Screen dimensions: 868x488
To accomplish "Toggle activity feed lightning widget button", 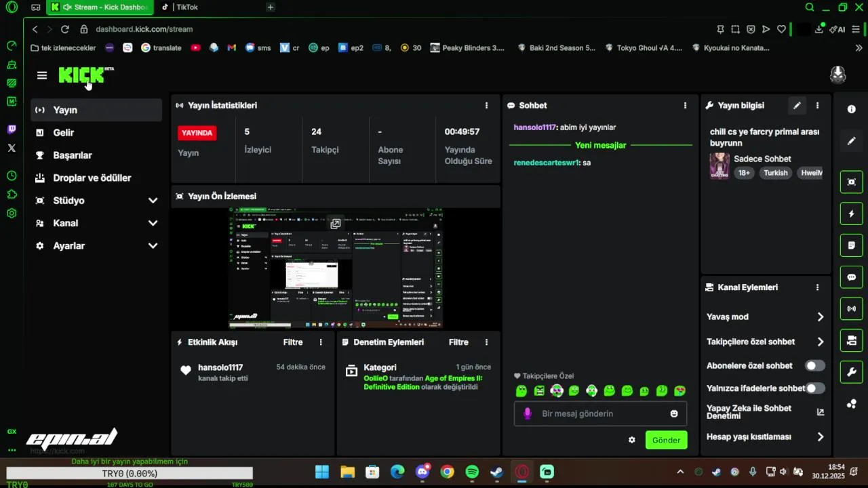I will coord(852,213).
